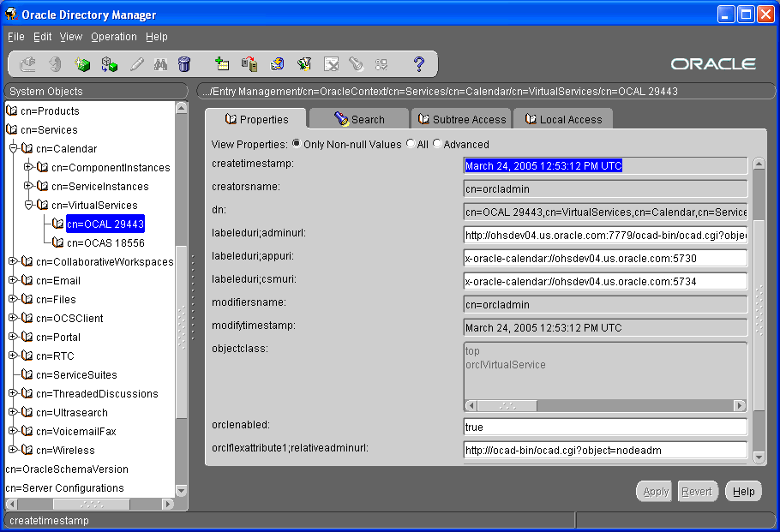Expand the cn=Email tree node
The image size is (780, 532).
pos(13,281)
